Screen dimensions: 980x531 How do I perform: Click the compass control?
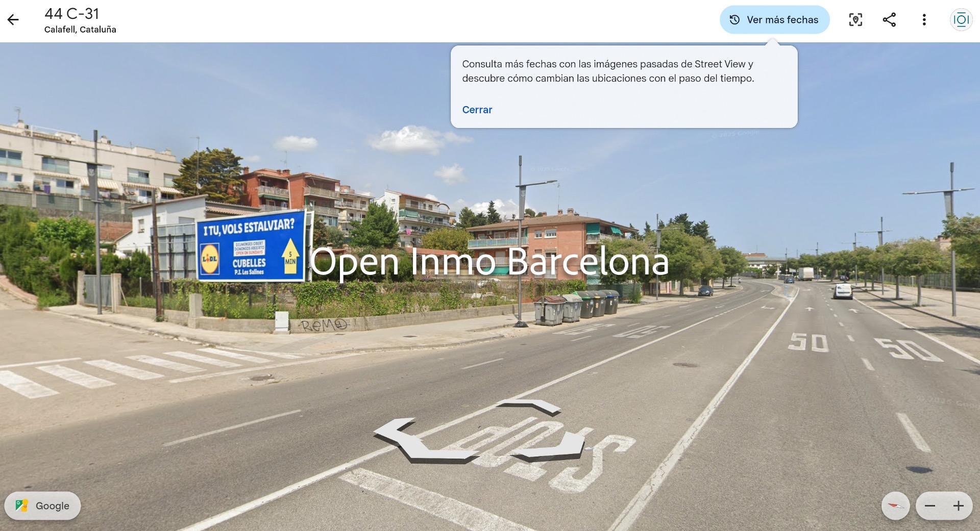(895, 505)
